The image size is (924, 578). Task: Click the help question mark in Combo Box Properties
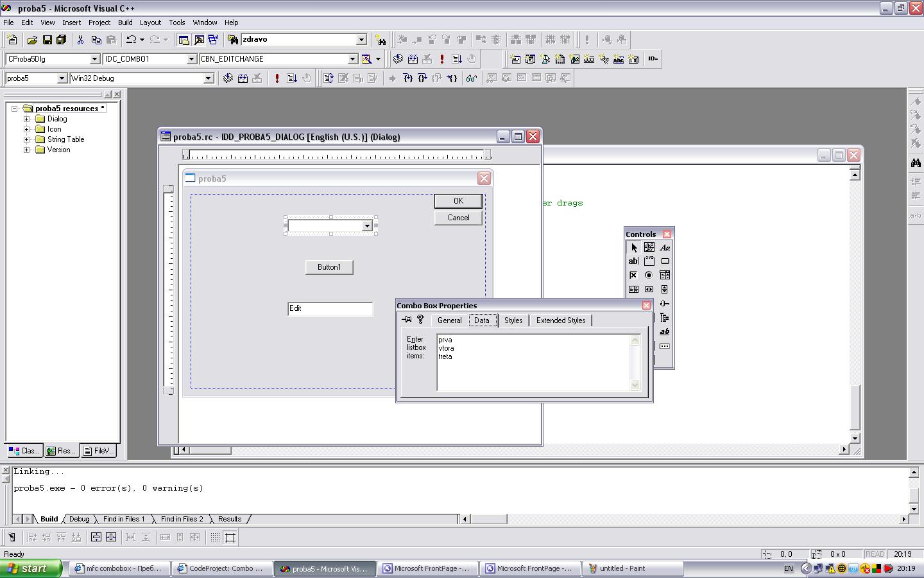click(x=420, y=319)
